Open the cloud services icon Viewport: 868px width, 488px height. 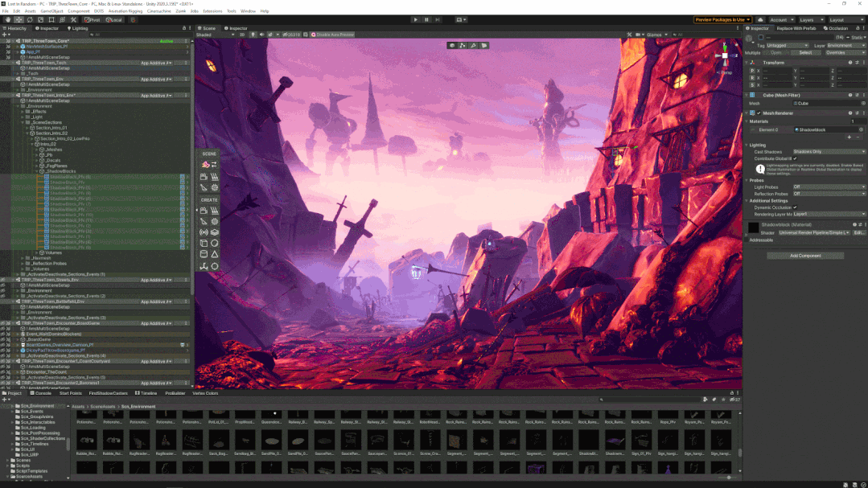coord(760,20)
